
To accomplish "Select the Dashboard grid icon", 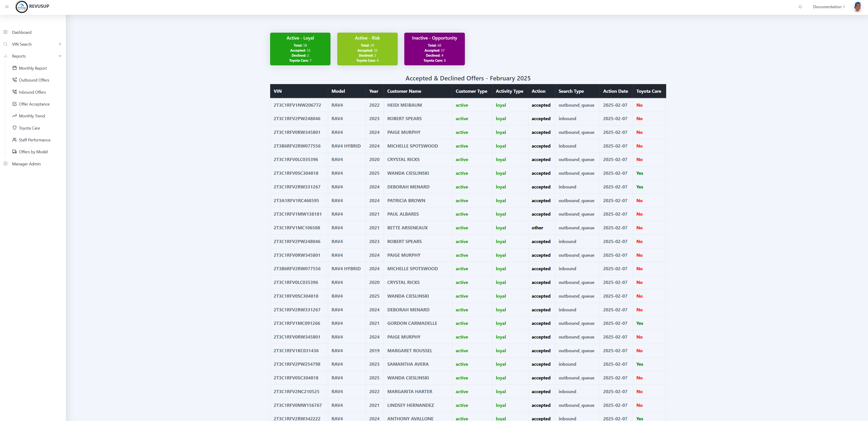I will pyautogui.click(x=5, y=32).
